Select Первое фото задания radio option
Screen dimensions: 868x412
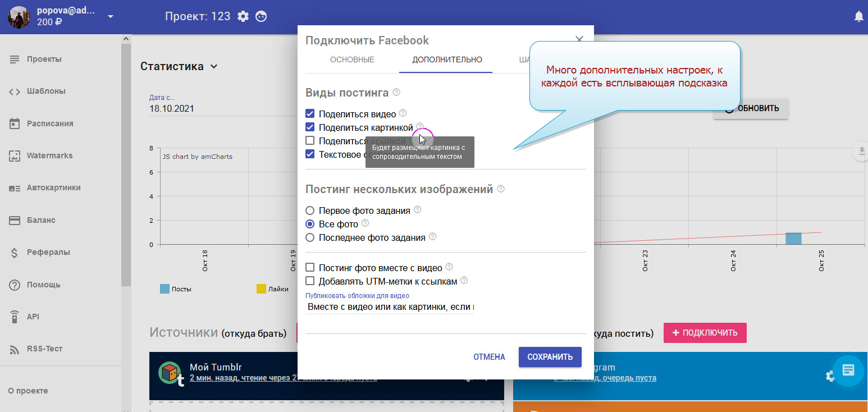point(310,210)
